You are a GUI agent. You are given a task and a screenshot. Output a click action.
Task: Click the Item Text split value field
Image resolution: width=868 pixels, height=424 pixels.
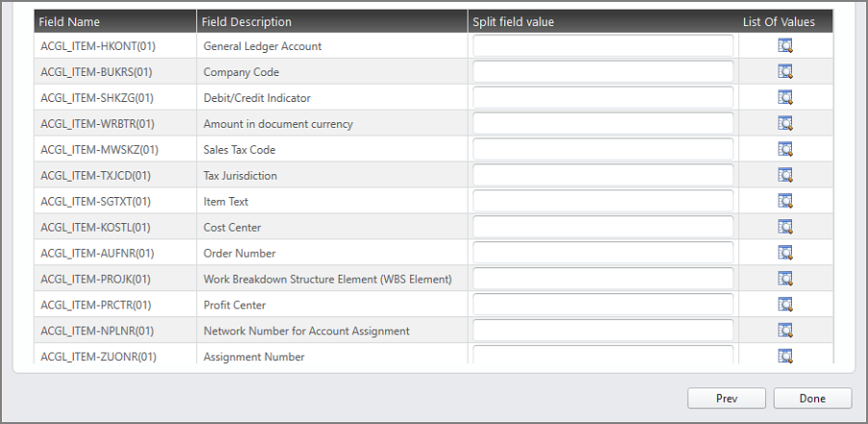(x=602, y=201)
